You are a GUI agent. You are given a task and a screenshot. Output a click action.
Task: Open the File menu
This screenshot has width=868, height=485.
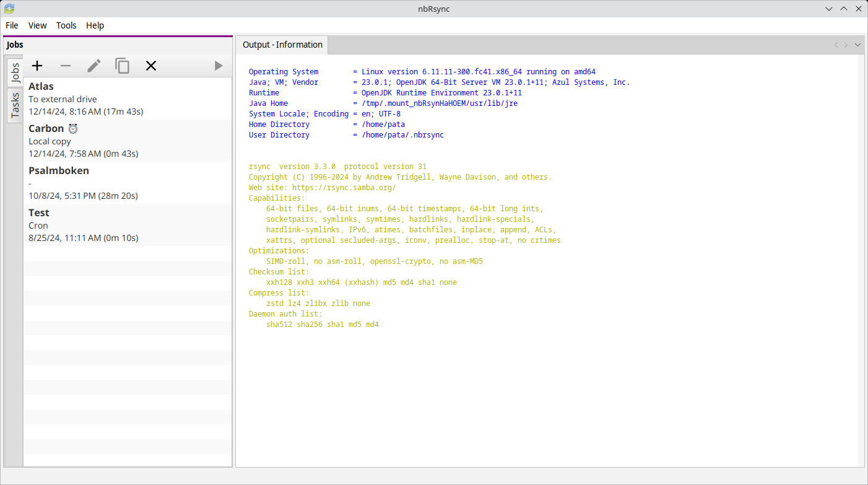click(x=12, y=25)
